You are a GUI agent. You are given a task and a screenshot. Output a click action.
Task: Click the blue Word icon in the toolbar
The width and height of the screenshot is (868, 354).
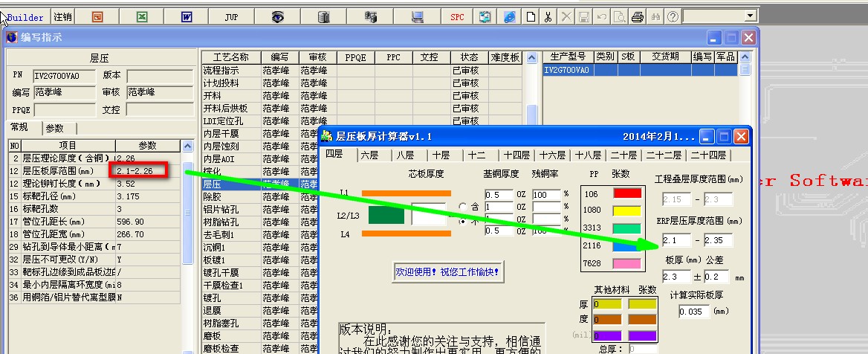tap(187, 17)
